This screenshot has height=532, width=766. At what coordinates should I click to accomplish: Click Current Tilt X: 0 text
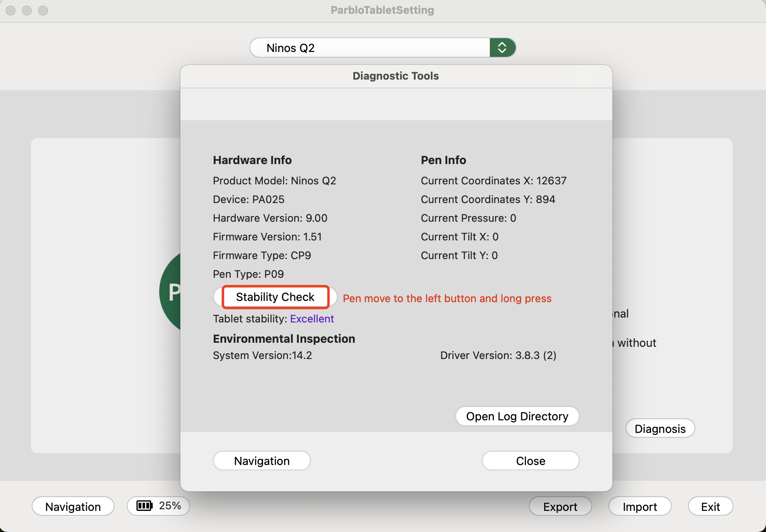point(459,237)
